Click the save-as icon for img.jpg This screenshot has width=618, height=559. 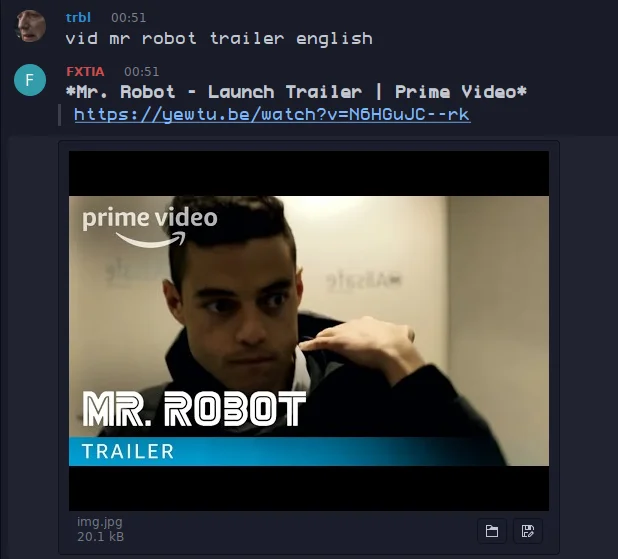[x=527, y=531]
